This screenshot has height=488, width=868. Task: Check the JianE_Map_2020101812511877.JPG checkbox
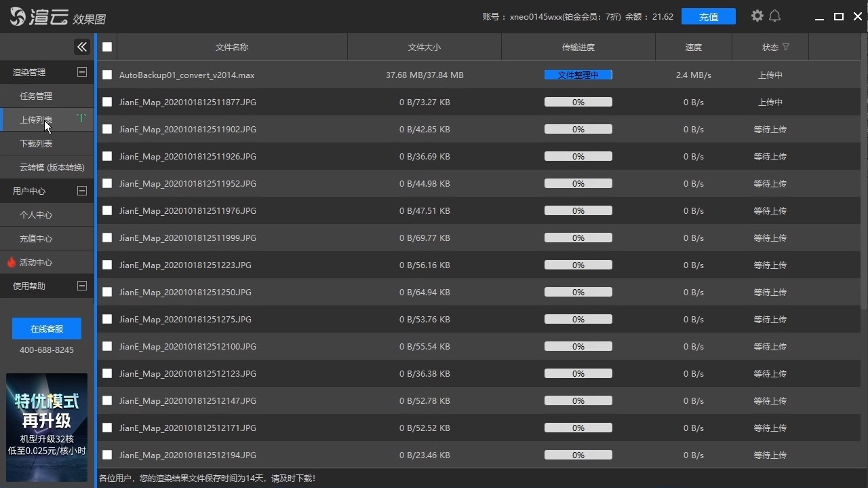[107, 102]
